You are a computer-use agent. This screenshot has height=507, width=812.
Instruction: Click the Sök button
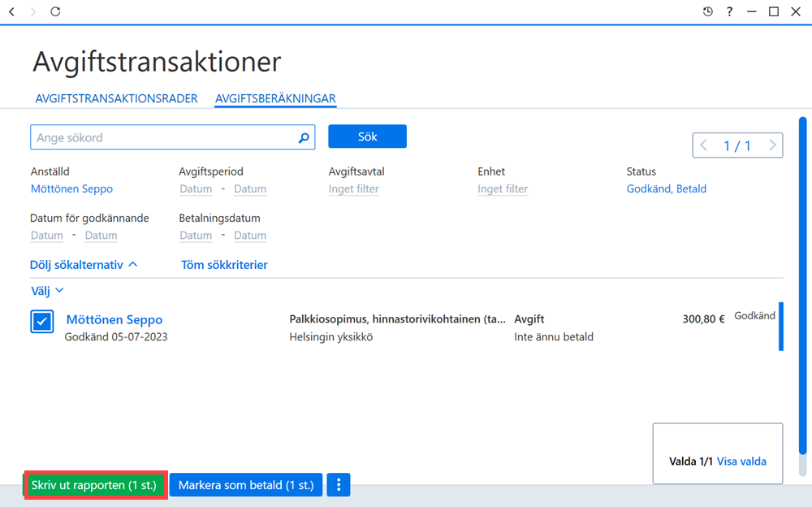367,136
